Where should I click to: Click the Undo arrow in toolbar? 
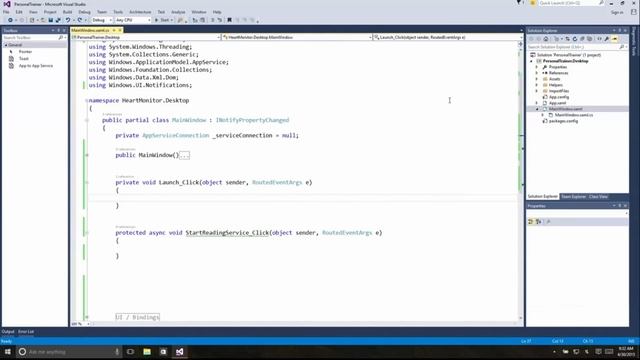point(68,20)
